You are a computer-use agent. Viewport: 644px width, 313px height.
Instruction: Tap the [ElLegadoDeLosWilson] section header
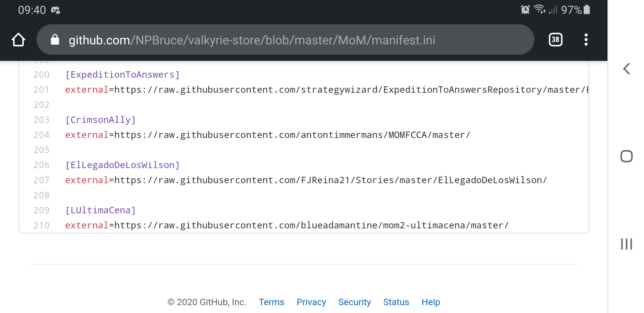click(x=122, y=165)
